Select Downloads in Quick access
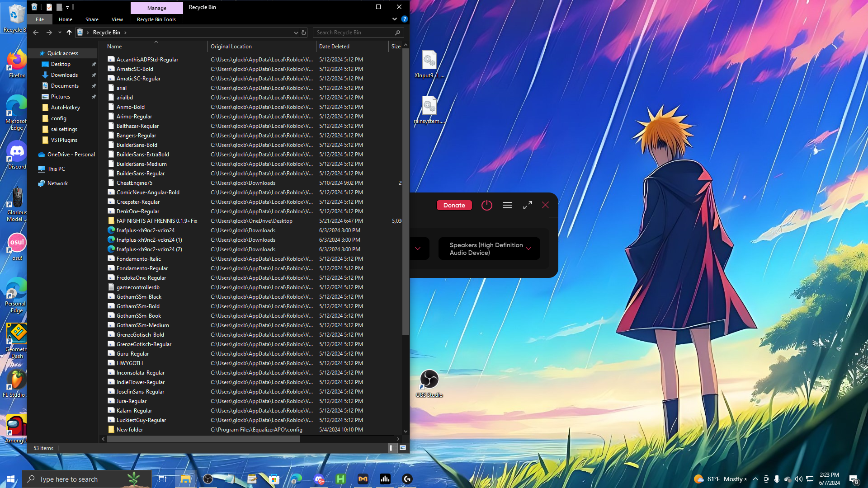The image size is (868, 488). 64,75
